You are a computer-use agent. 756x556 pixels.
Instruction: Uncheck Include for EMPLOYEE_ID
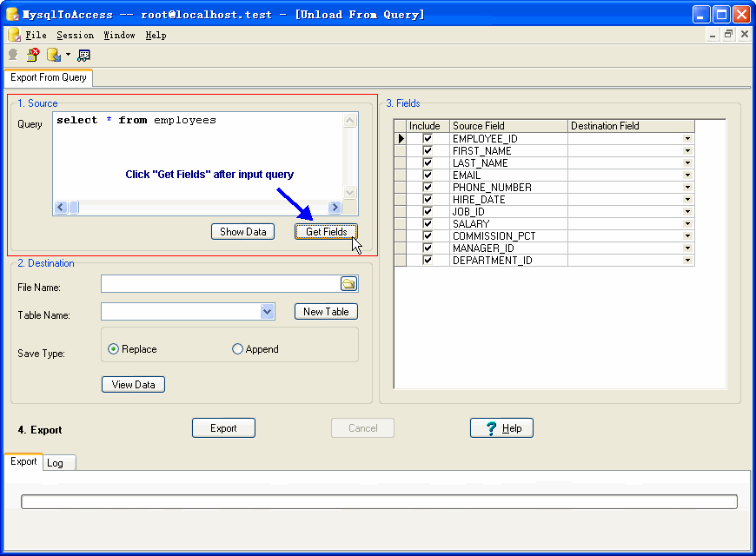click(428, 138)
